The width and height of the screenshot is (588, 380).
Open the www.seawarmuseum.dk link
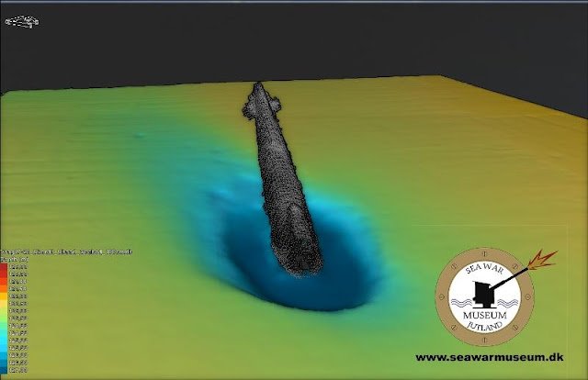489,357
